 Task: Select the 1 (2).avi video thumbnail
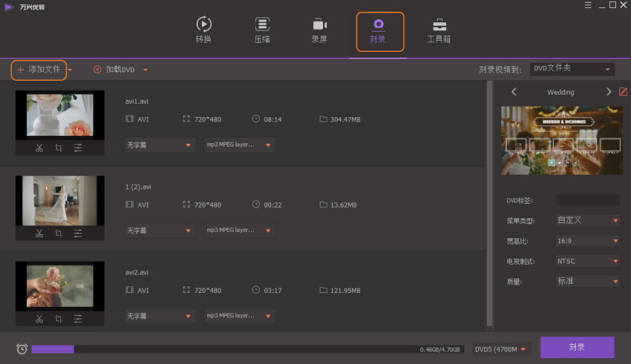60,200
